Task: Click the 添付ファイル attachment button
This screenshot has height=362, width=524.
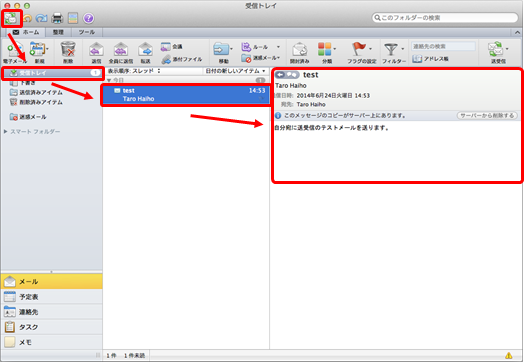Action: 182,59
